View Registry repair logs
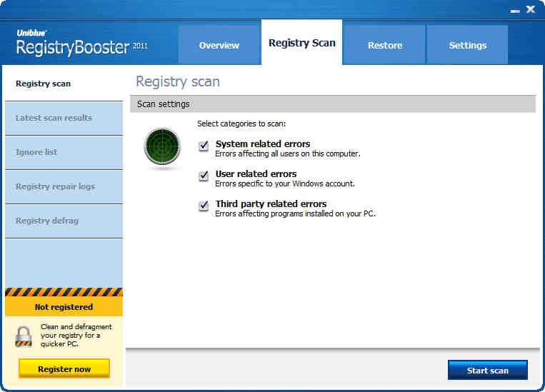The height and width of the screenshot is (392, 545). click(64, 186)
